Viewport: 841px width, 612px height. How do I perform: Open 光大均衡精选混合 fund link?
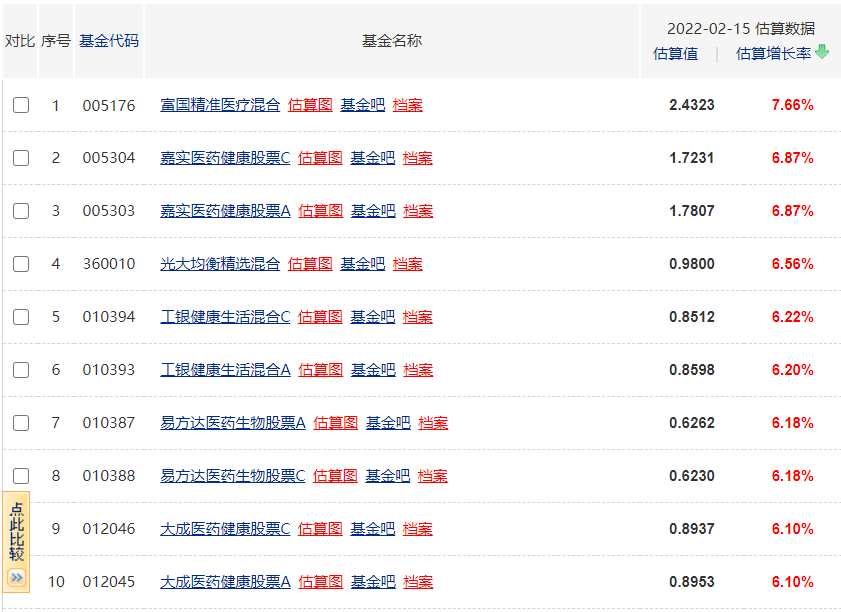(x=220, y=264)
